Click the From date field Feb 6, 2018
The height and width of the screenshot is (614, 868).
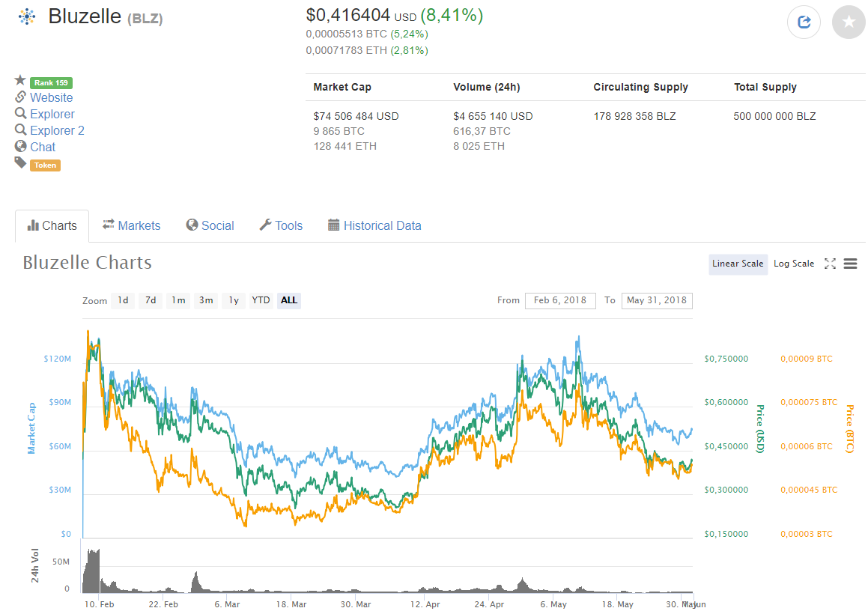coord(560,300)
